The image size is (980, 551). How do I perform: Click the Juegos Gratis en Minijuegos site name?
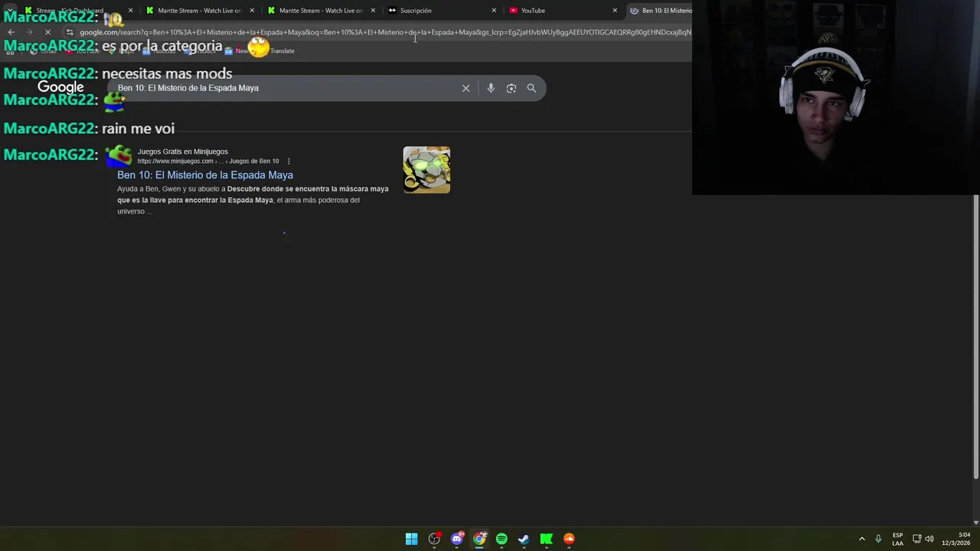pyautogui.click(x=183, y=152)
